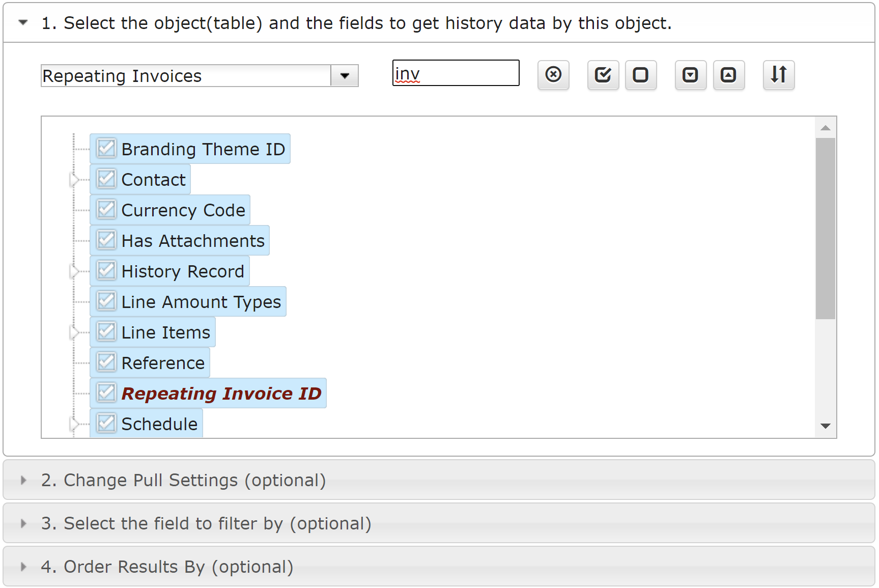Click the scroll down arrow in the field list
This screenshot has height=588, width=879.
(x=826, y=426)
